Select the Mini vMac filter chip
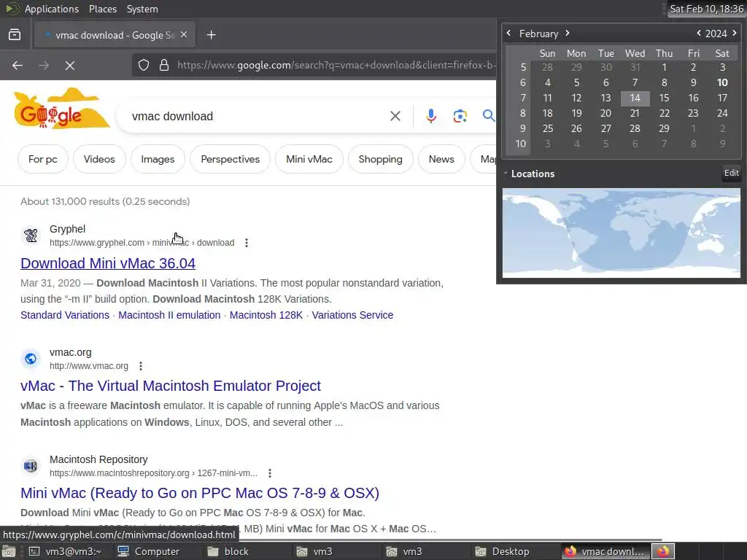 [309, 159]
